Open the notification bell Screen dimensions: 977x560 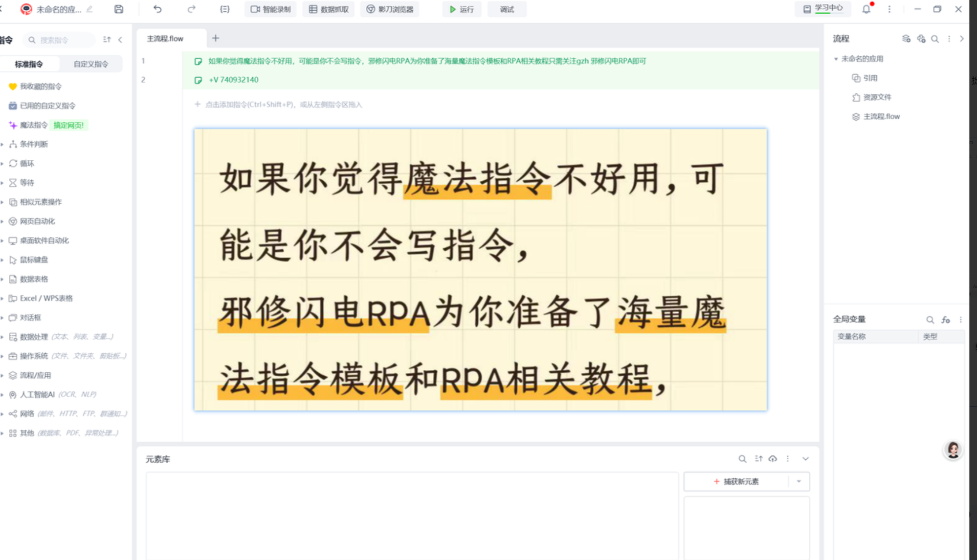pyautogui.click(x=866, y=9)
